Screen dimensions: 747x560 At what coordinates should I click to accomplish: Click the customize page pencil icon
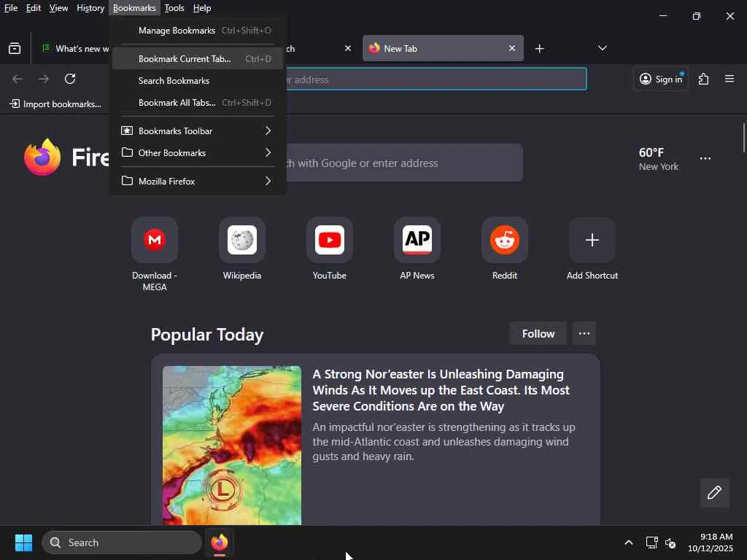714,492
